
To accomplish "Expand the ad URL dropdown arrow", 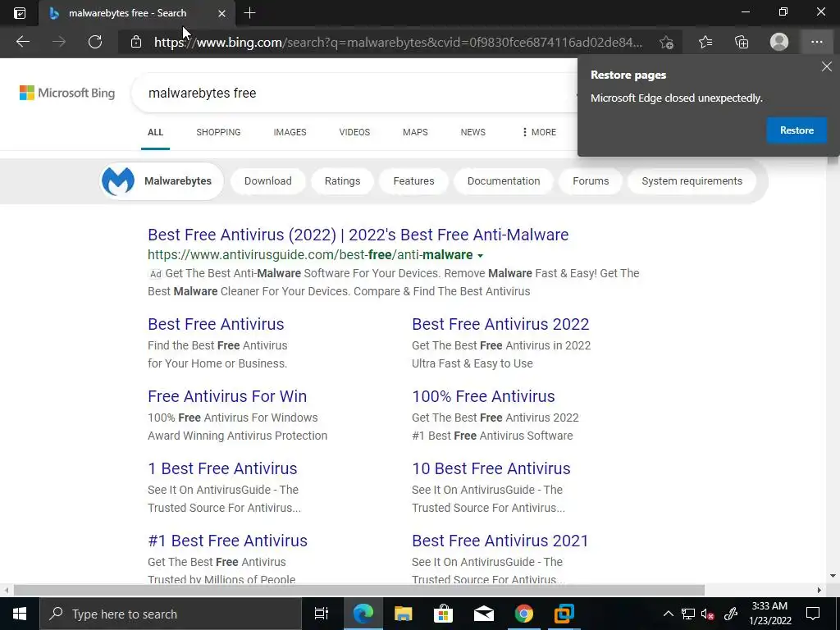I will 480,256.
